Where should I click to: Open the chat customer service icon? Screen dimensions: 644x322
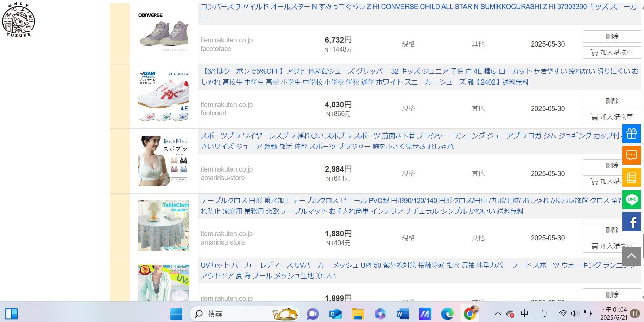pyautogui.click(x=632, y=155)
